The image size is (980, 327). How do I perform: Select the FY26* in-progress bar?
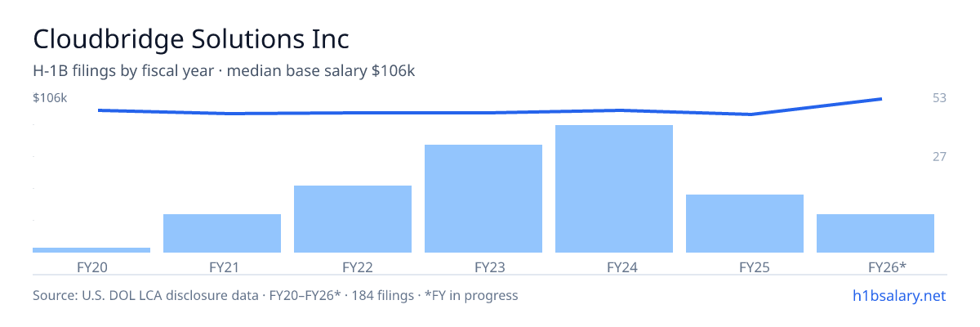coord(875,233)
